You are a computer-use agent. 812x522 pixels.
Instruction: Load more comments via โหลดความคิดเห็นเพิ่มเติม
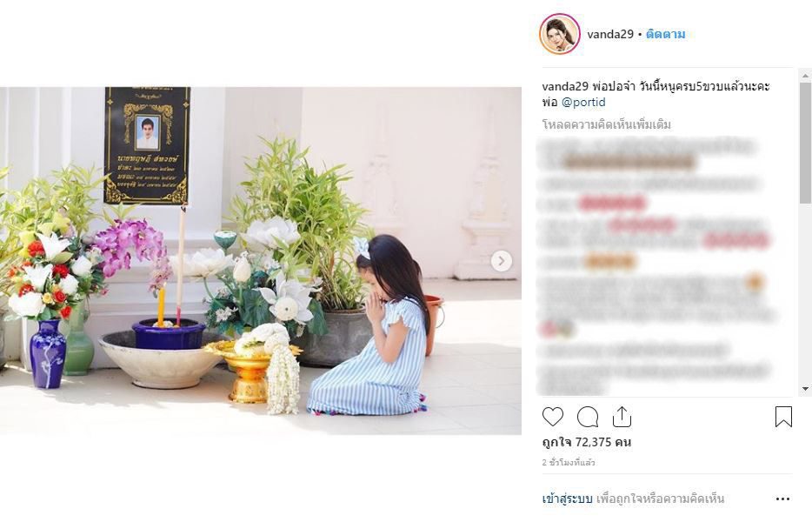607,124
